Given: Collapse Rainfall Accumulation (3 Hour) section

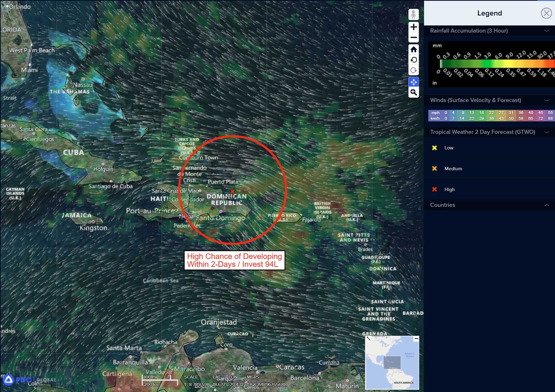Looking at the screenshot, I should (547, 31).
